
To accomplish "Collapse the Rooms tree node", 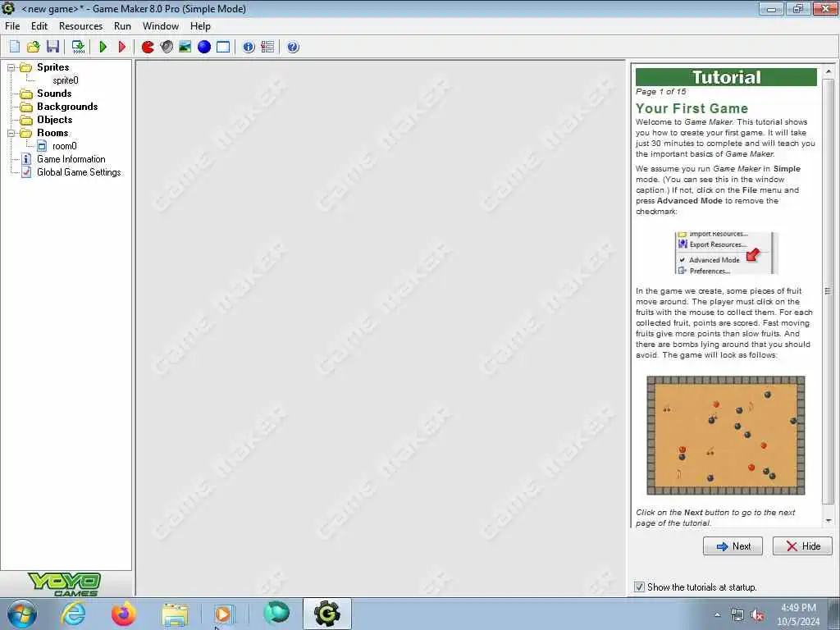I will pyautogui.click(x=11, y=133).
